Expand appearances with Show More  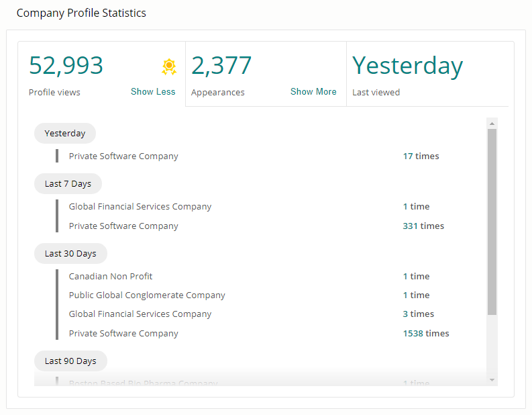point(313,92)
